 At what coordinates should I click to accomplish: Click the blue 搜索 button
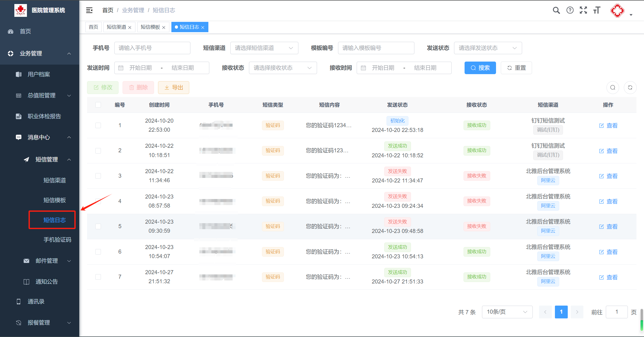pos(480,68)
